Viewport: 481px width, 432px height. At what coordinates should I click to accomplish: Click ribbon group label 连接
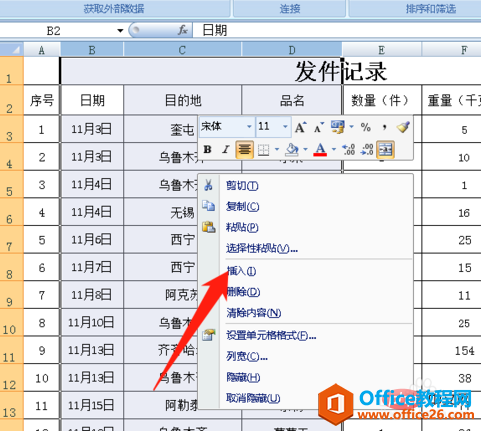click(x=290, y=9)
